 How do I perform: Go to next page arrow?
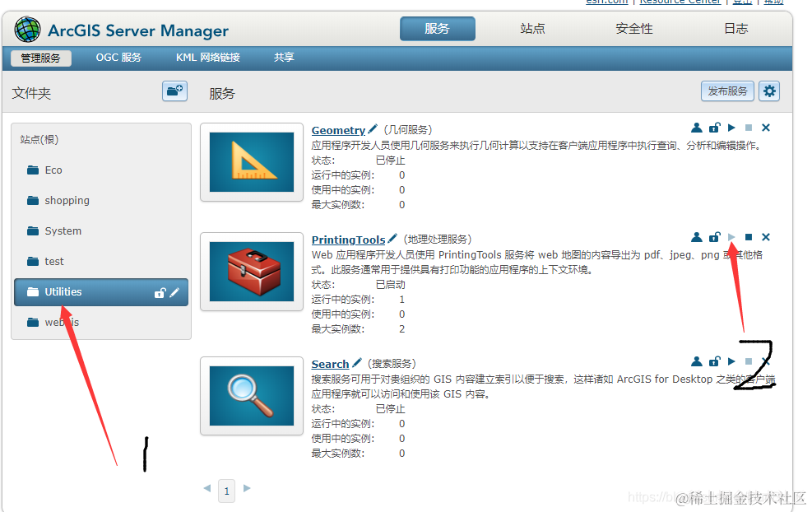pyautogui.click(x=247, y=488)
